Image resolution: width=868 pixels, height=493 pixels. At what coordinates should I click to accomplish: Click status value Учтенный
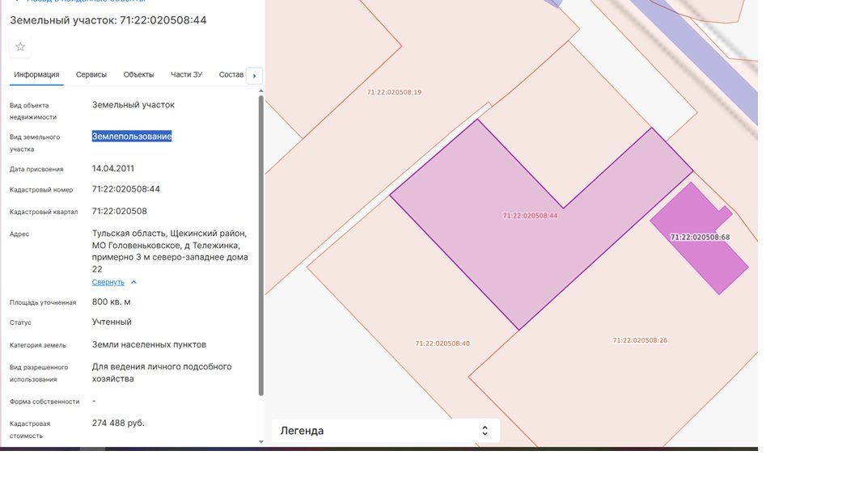tap(112, 322)
